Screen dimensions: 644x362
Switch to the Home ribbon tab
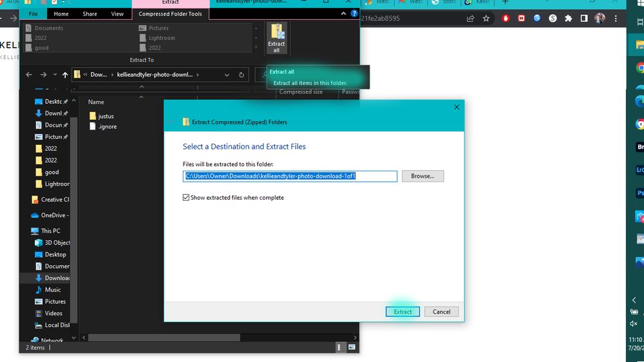[61, 14]
